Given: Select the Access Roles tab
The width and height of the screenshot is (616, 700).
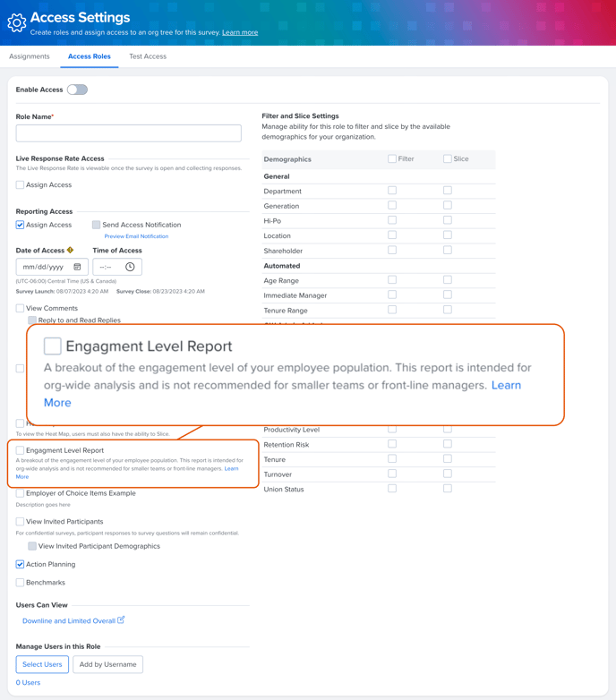Looking at the screenshot, I should [90, 56].
